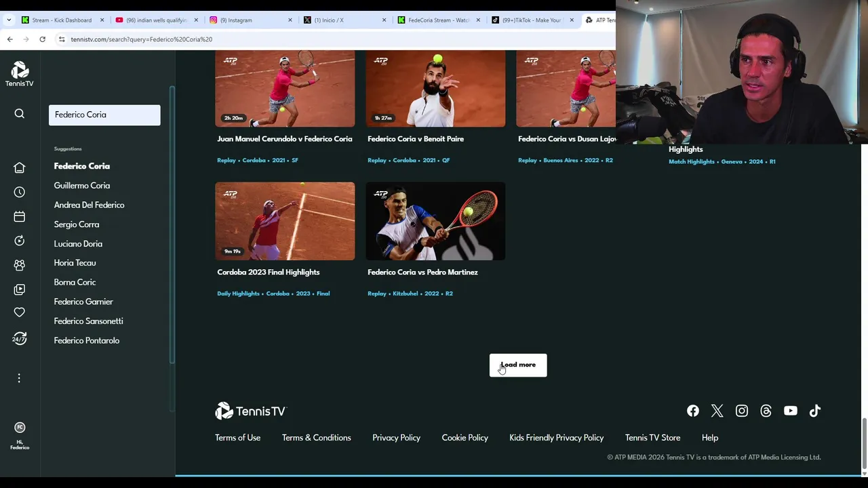This screenshot has width=868, height=488.
Task: Open Terms of Use footer link
Action: 238,438
